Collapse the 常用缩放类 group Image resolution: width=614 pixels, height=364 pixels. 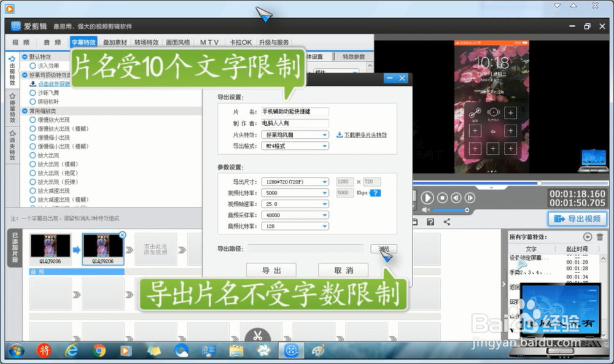click(25, 110)
